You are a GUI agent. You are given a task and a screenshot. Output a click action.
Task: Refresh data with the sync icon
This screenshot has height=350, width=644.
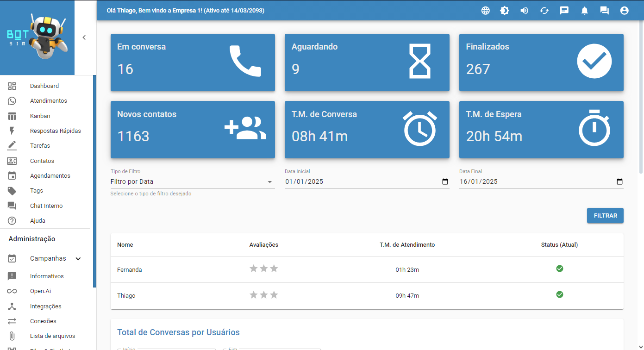coord(544,10)
